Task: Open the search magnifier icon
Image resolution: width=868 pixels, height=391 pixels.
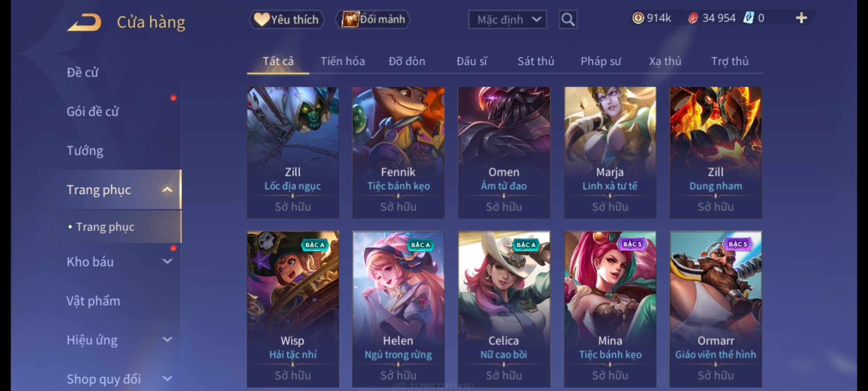Action: [x=568, y=19]
